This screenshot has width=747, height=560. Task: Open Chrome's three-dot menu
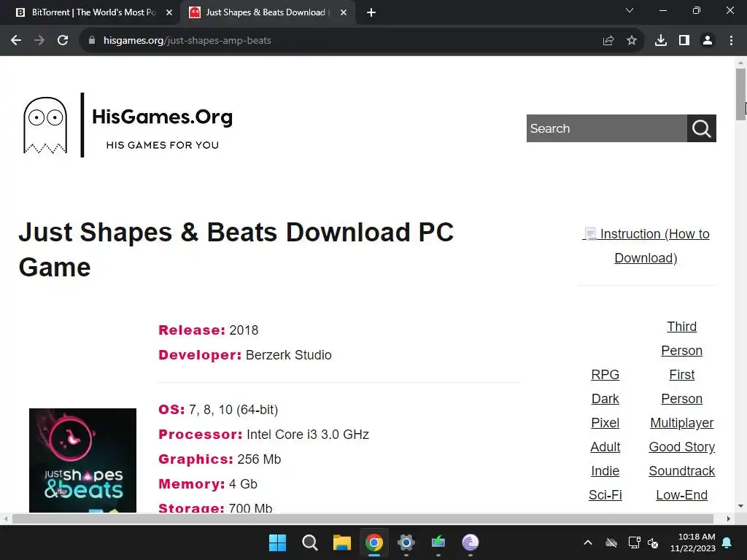731,41
